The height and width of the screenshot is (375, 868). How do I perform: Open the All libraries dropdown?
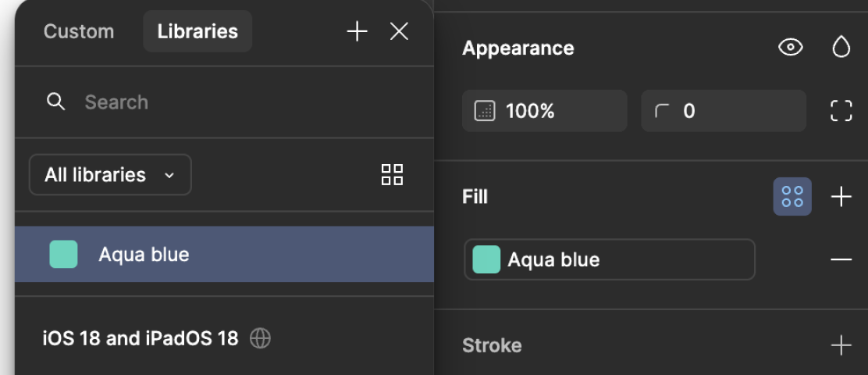[x=110, y=174]
